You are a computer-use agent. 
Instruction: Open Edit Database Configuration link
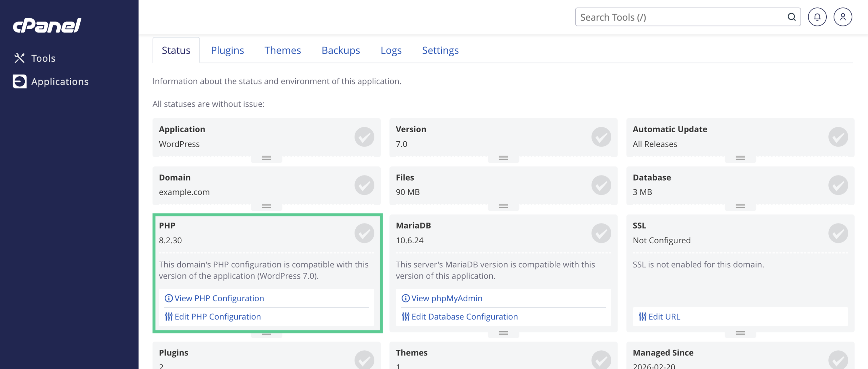465,316
